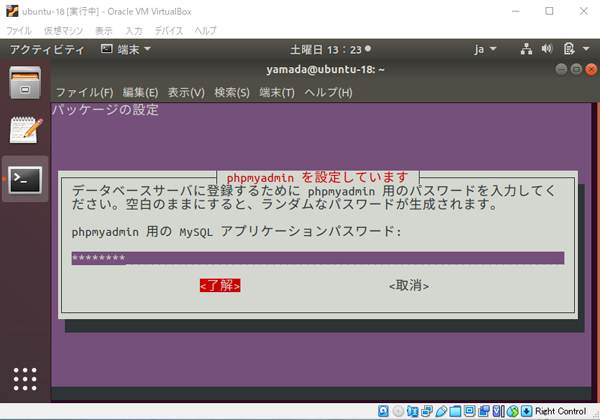
Task: Click the power/battery icon in Ubuntu top bar
Action: tap(569, 49)
